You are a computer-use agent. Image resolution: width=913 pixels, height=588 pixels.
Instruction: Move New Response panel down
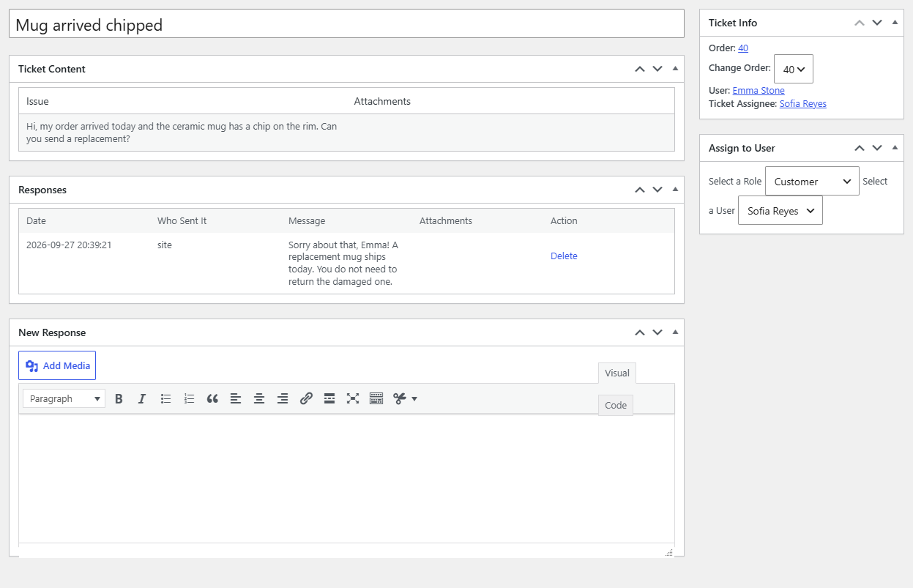point(657,332)
